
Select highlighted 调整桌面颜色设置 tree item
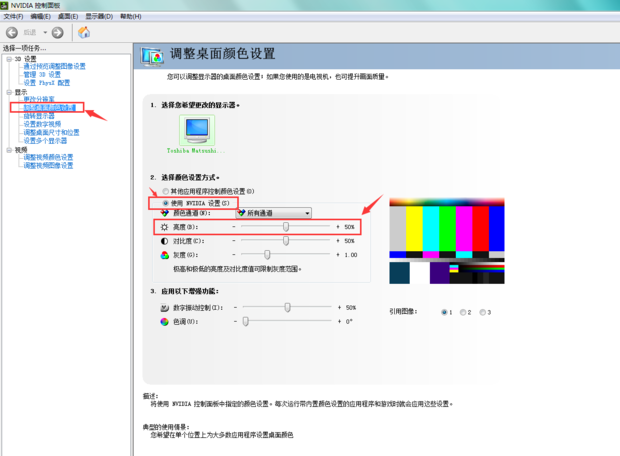click(x=49, y=108)
